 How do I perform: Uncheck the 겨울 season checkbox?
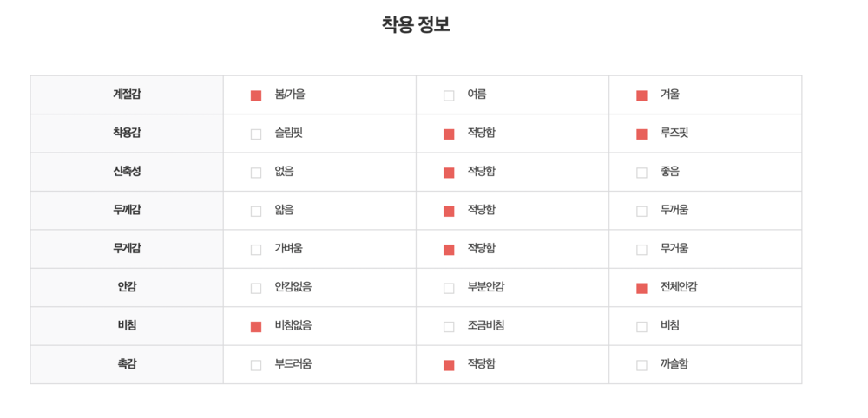[x=641, y=95]
